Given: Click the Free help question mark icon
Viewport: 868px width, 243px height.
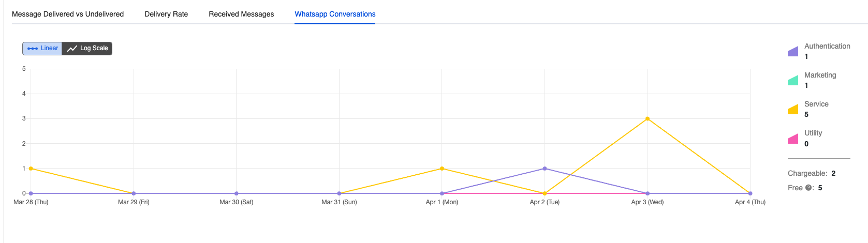Looking at the screenshot, I should (x=808, y=188).
